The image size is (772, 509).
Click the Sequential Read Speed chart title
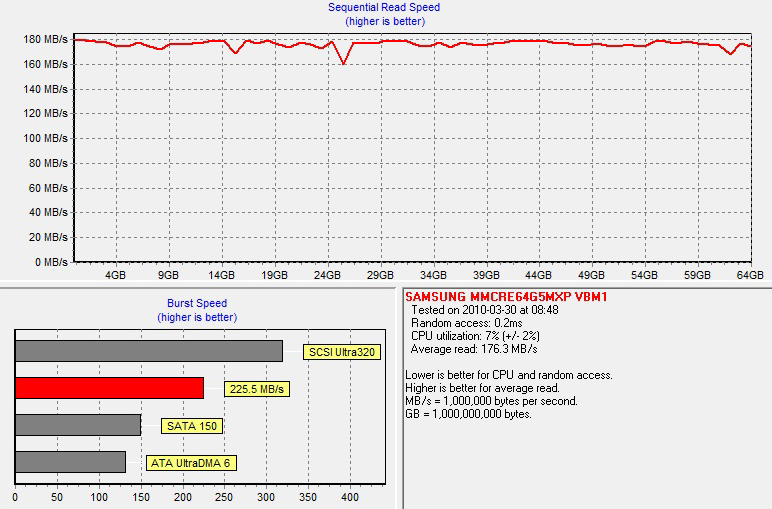click(384, 8)
